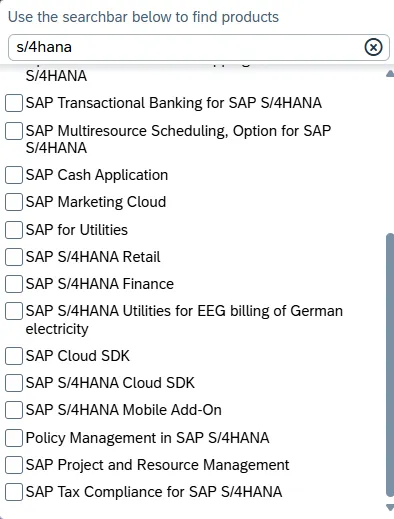394x519 pixels.
Task: Click 'SAP S/4HANA Mobile Add-On' label text
Action: tap(124, 410)
